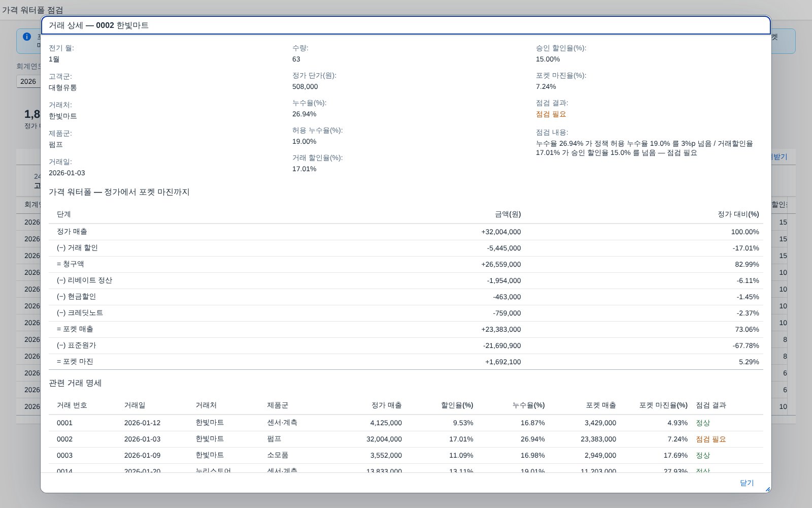Viewport: 812px width, 508px height.
Task: Select transaction row 0002 dated 2026-01-03
Action: pos(406,439)
